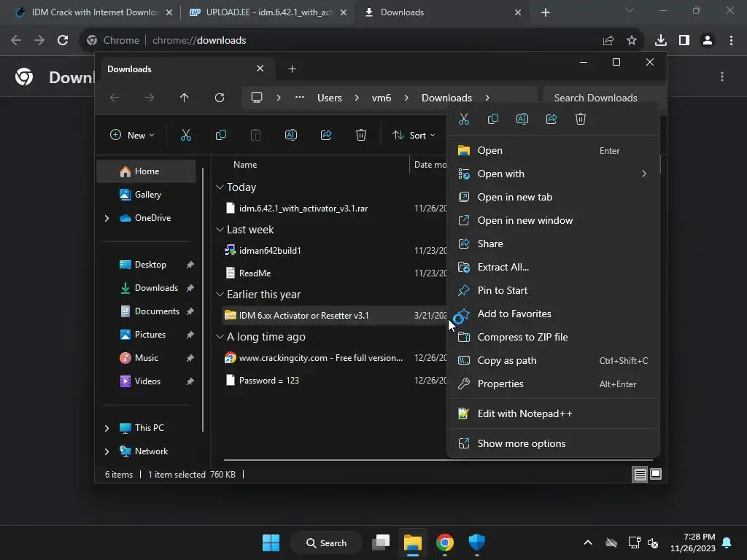Collapse the A long time ago group
Screen dimensions: 747x560
coord(220,337)
